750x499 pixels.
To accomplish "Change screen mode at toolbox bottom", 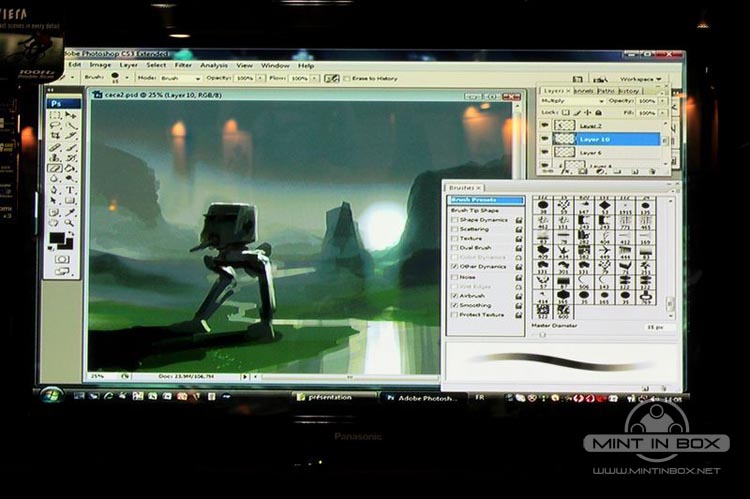I will tap(62, 271).
